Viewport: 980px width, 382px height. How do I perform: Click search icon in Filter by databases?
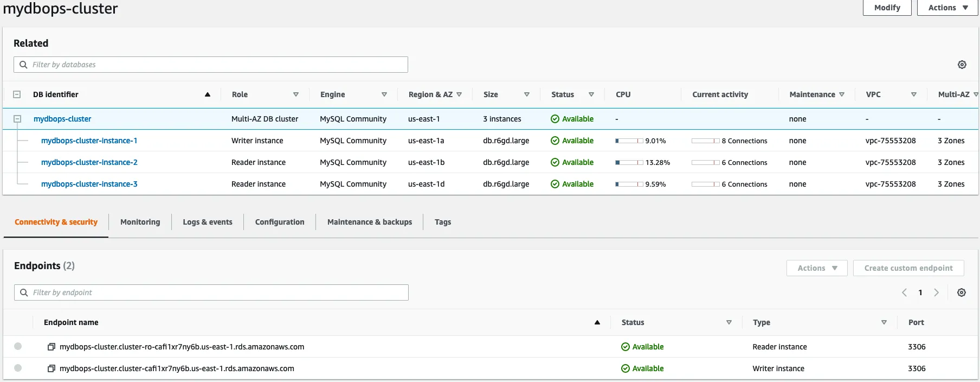23,65
